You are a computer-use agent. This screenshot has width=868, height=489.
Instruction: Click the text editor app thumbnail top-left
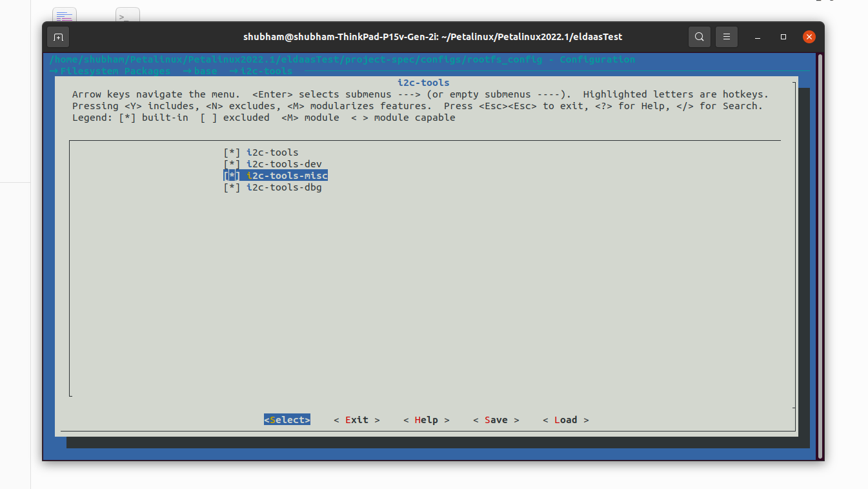[x=64, y=14]
